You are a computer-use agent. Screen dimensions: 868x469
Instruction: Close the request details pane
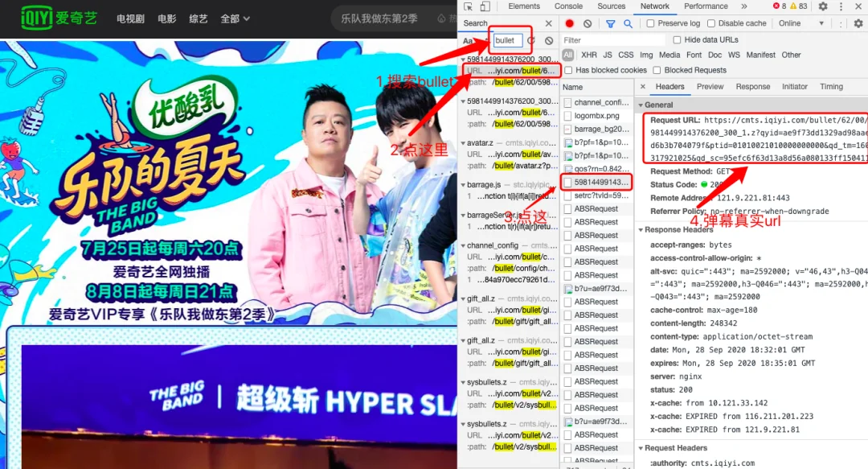point(643,87)
